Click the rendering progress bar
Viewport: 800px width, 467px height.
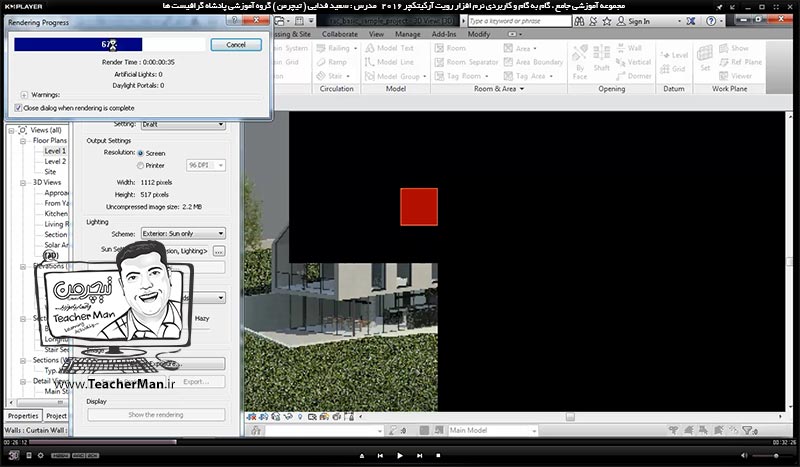[110, 44]
